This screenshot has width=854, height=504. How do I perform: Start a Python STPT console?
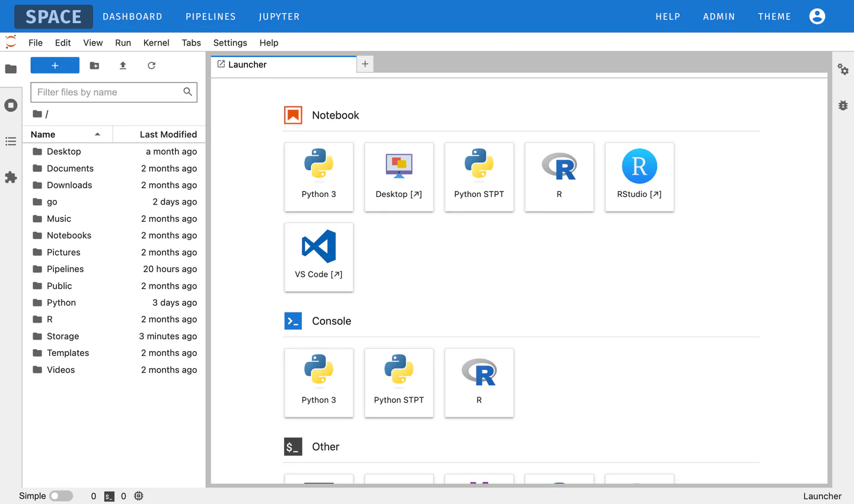point(399,382)
